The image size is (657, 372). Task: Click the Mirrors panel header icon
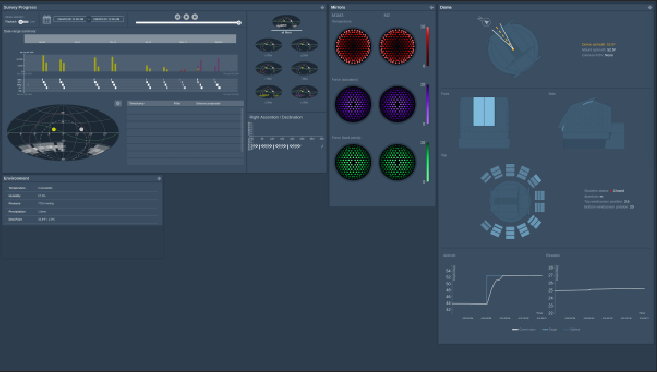432,8
